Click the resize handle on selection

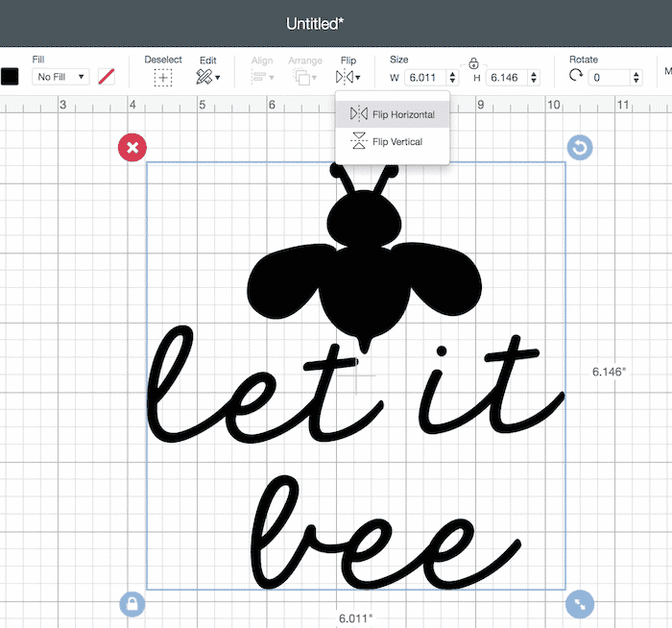pos(580,604)
